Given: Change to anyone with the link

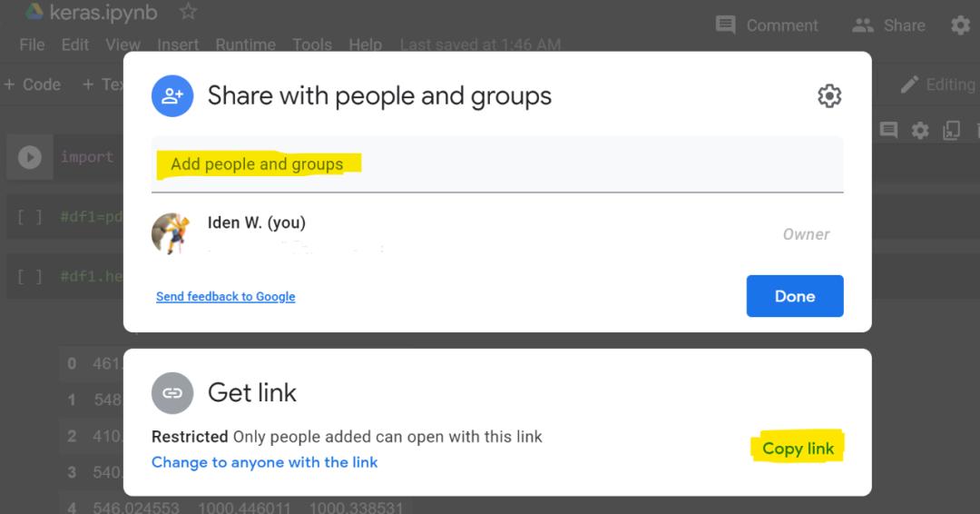Looking at the screenshot, I should pyautogui.click(x=264, y=462).
